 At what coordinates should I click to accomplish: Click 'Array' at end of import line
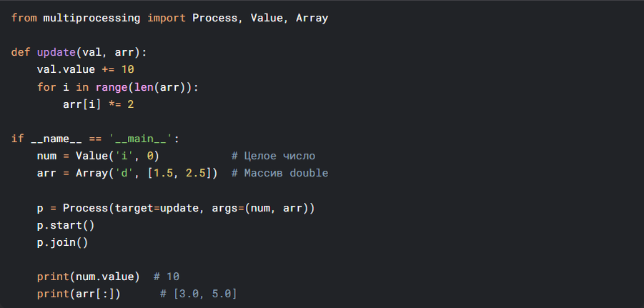coord(312,18)
